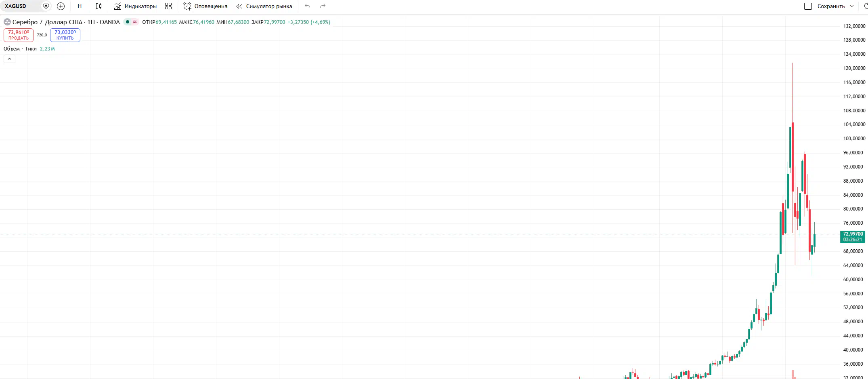The image size is (868, 379).
Task: Open the indicator templates grid icon
Action: click(x=168, y=6)
